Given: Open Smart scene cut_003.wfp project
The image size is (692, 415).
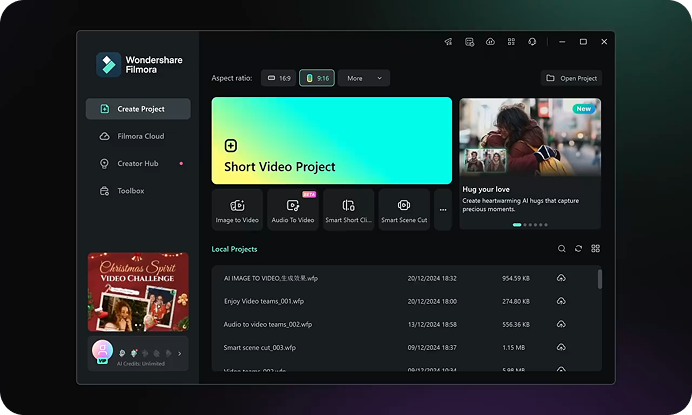Looking at the screenshot, I should click(260, 347).
